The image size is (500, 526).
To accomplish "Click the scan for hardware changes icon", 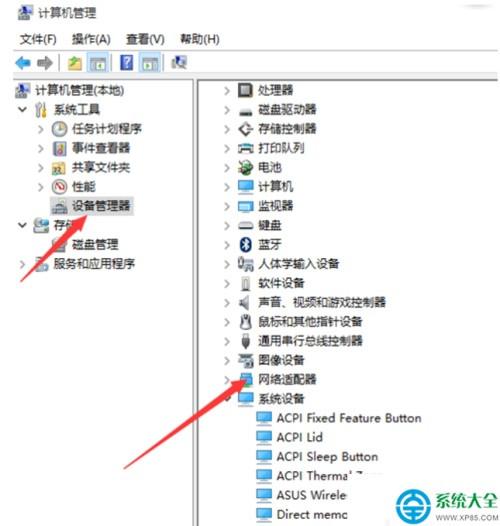I will (179, 63).
